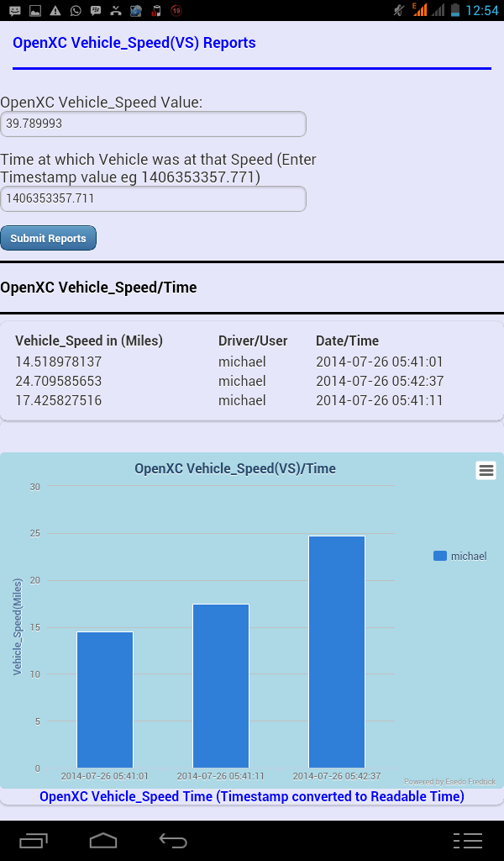Click michael in the 24.709585653 row
The image size is (504, 861).
[242, 381]
